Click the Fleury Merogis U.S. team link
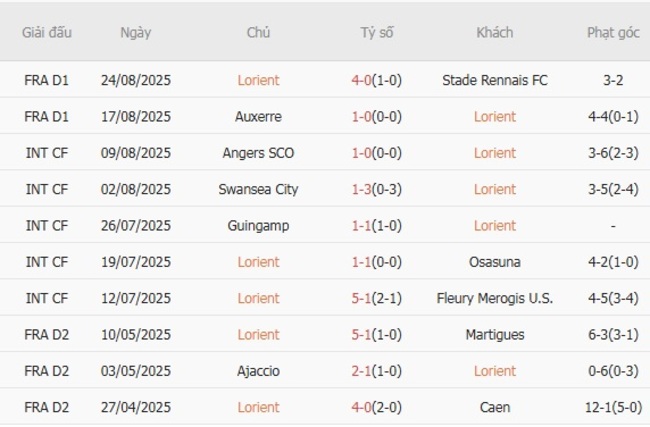The image size is (650, 427). click(495, 298)
